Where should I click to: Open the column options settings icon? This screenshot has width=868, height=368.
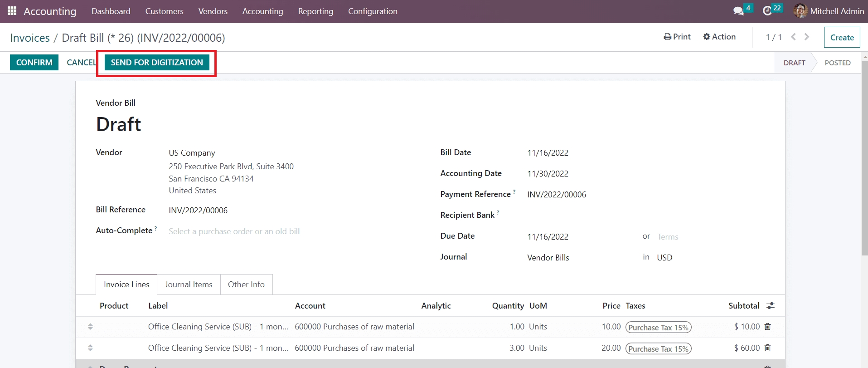point(770,306)
